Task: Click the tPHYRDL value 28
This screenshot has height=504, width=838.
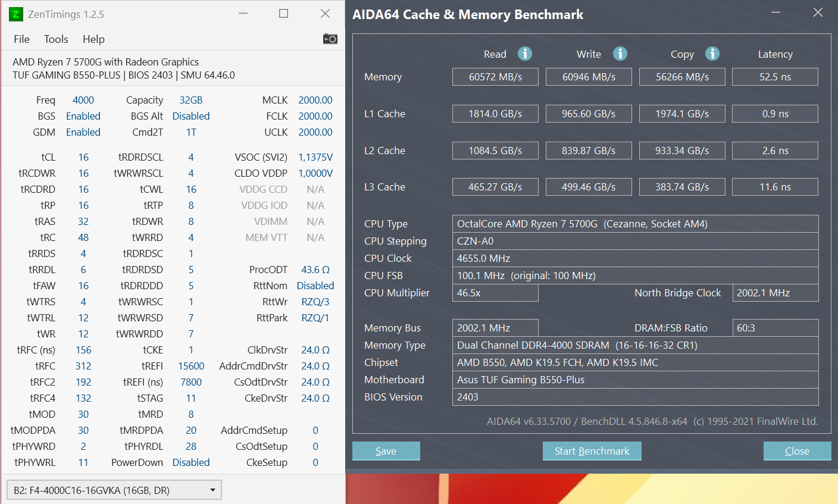Action: tap(191, 446)
